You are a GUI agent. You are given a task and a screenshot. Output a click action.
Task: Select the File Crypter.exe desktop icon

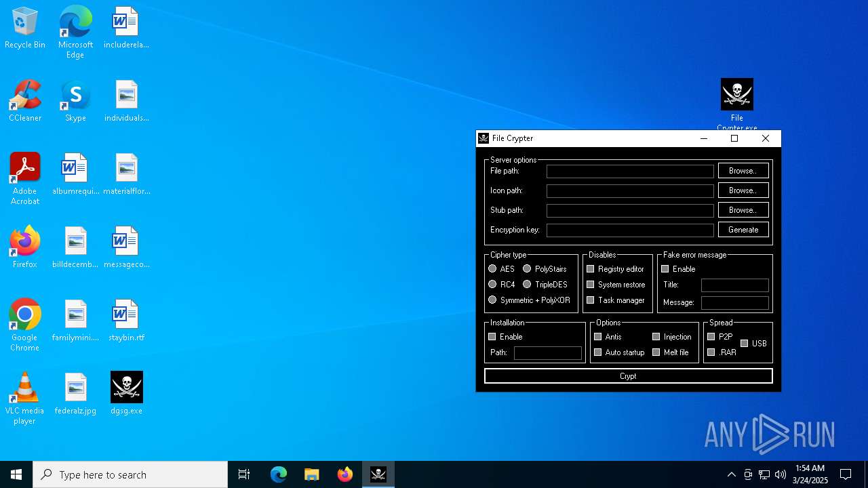tap(737, 104)
